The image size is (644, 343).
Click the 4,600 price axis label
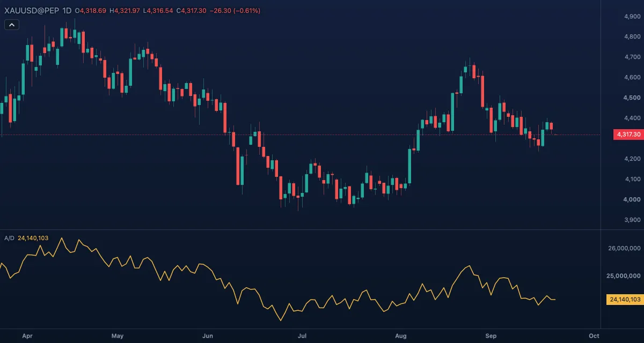[x=632, y=77]
